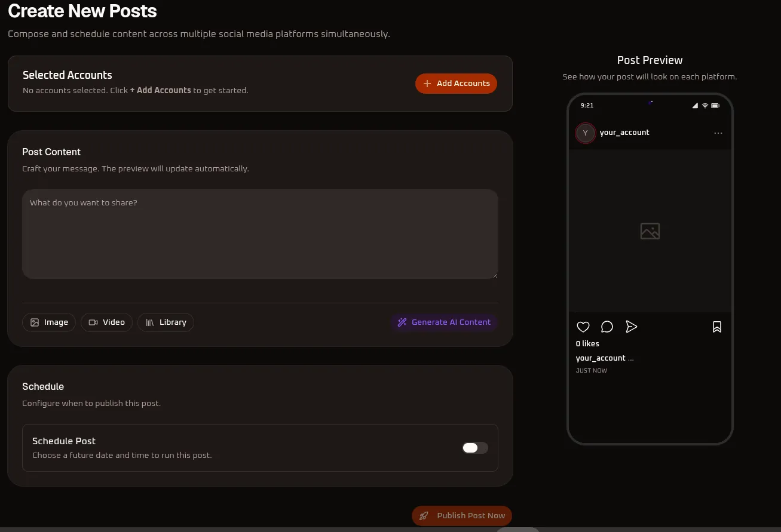Screen dimensions: 781x532
Task: Click the 'Create New Posts' page title
Action: tap(82, 11)
